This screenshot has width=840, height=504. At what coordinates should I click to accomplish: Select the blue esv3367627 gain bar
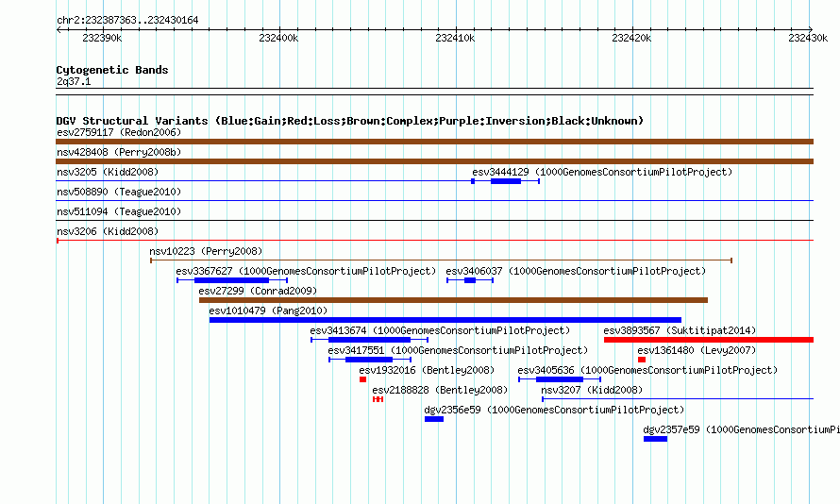point(231,280)
